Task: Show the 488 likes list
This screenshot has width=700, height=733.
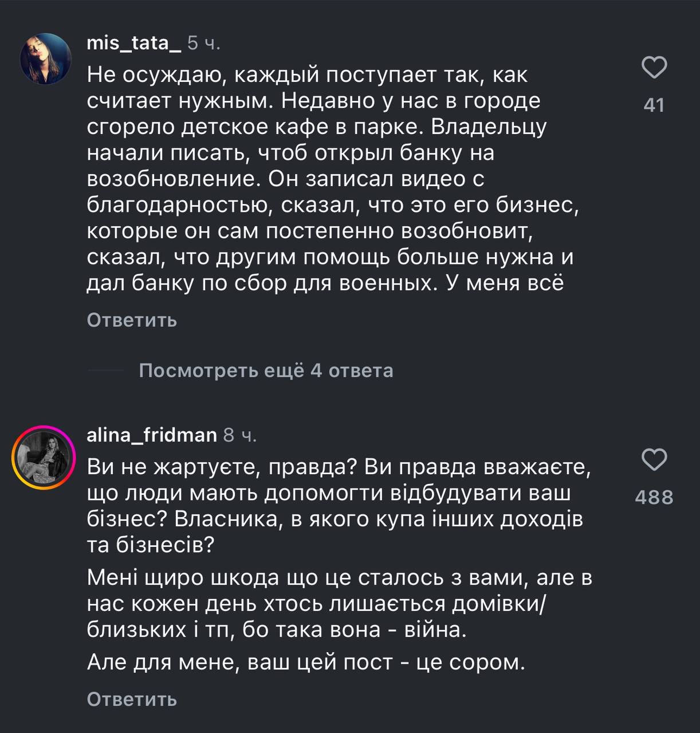Action: click(x=654, y=497)
